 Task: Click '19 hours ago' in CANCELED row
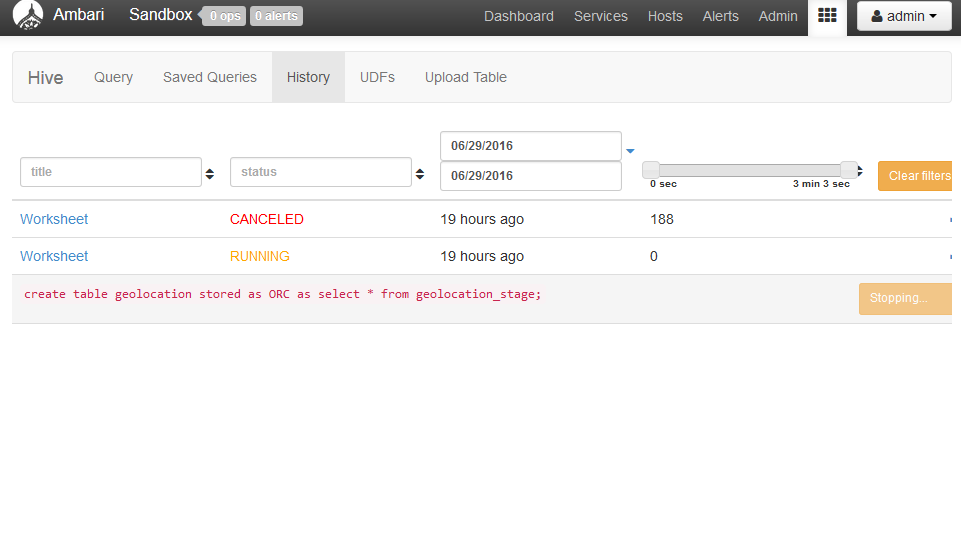point(482,219)
